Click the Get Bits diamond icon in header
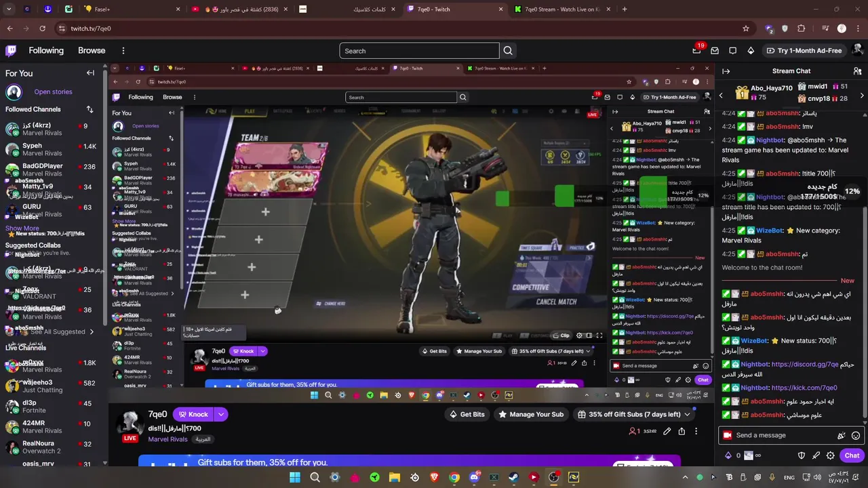 tap(751, 51)
